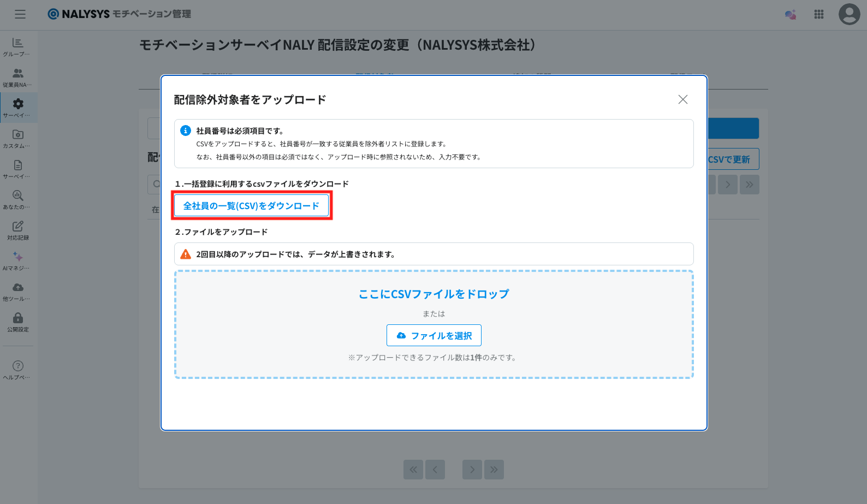867x504 pixels.
Task: Open the 対応記録 sidebar item
Action: (x=18, y=230)
